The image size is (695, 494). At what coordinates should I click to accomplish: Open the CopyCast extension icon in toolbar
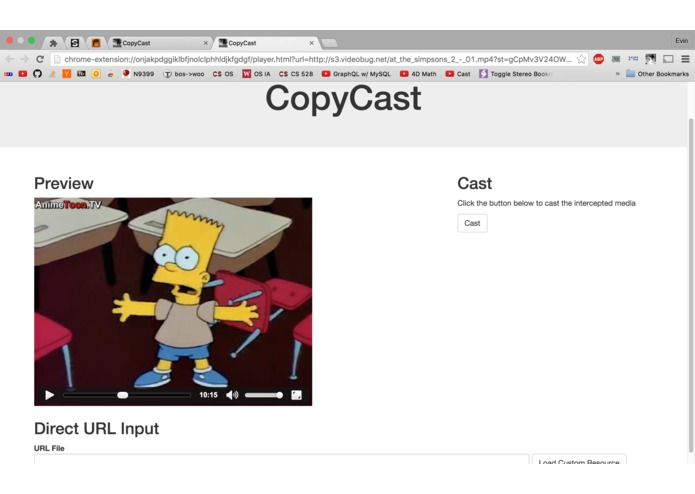(651, 58)
